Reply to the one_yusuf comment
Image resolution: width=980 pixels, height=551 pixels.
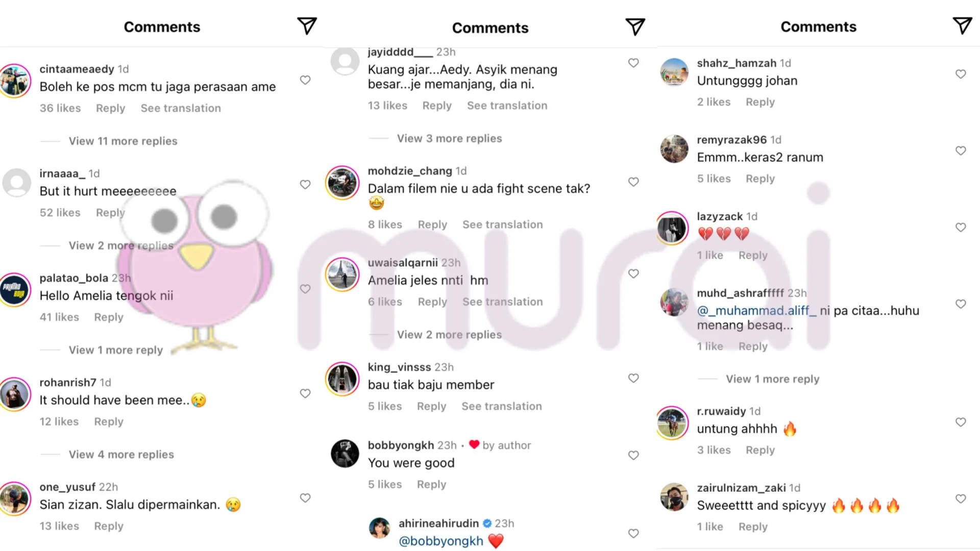109,526
